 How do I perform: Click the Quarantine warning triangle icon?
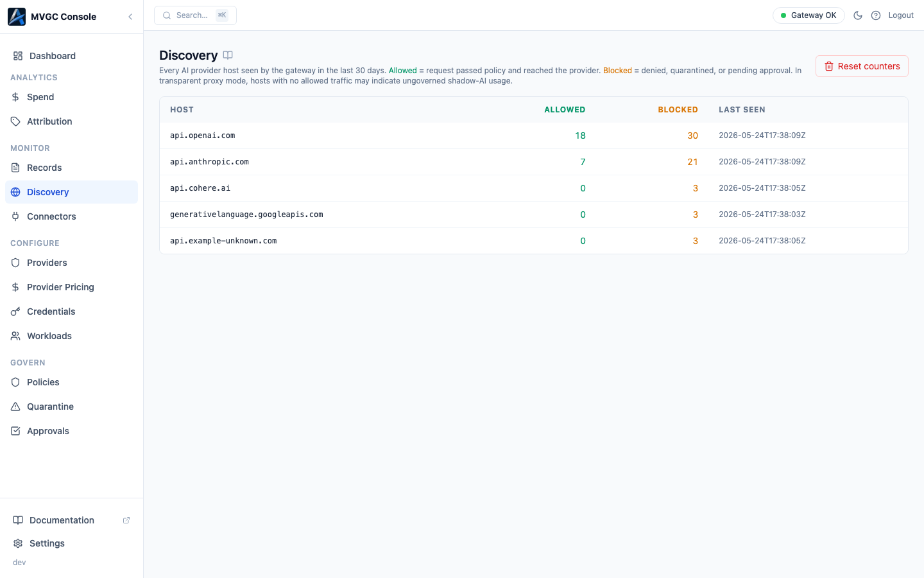tap(15, 407)
